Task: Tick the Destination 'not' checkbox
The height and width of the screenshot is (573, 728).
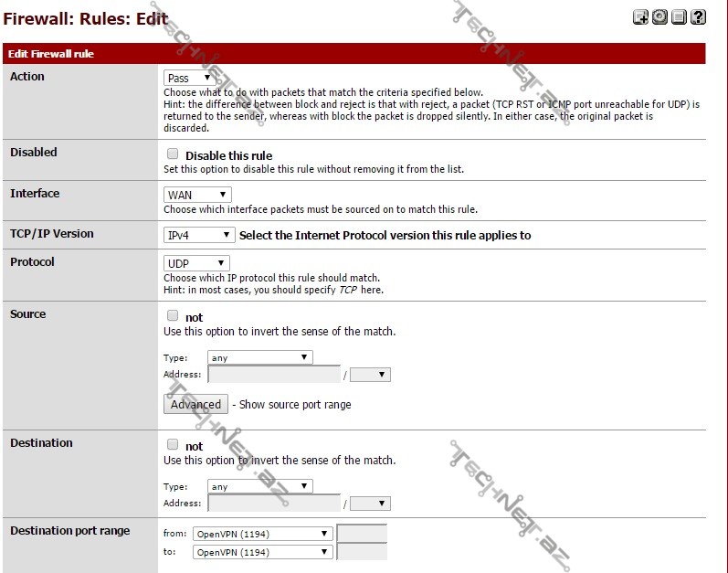Action: pyautogui.click(x=173, y=445)
